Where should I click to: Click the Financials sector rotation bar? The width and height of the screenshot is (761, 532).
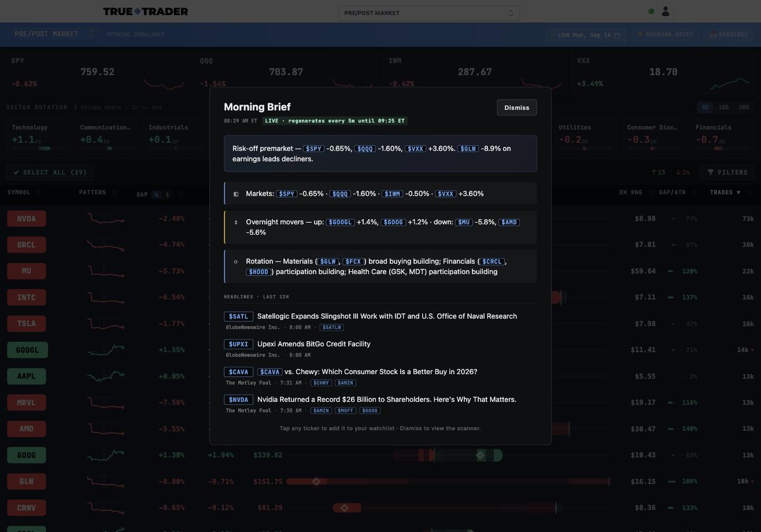(x=722, y=149)
